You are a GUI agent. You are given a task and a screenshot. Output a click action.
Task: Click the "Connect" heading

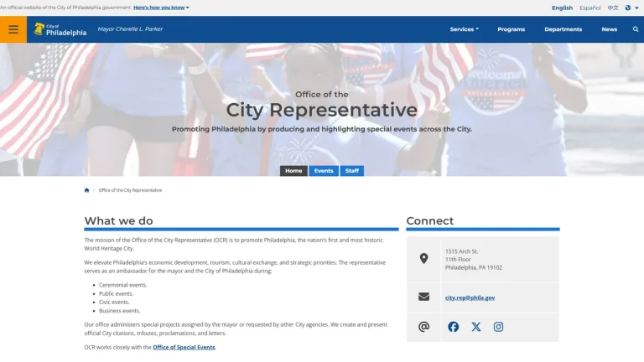430,221
